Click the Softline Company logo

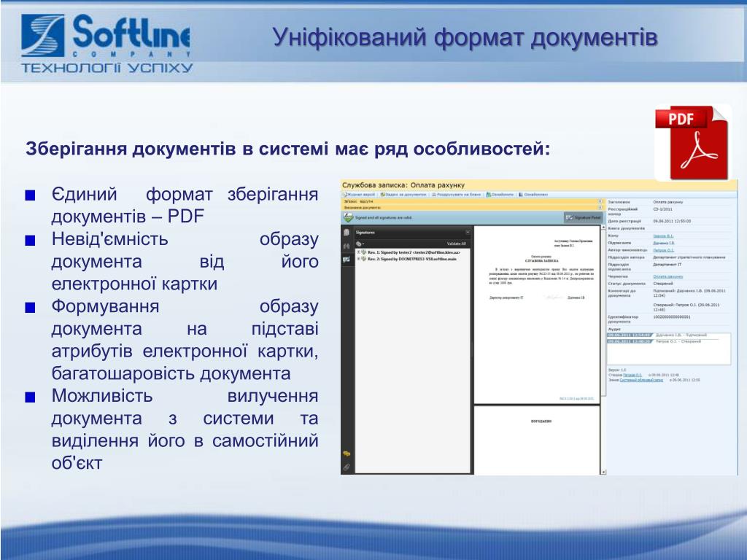point(107,43)
